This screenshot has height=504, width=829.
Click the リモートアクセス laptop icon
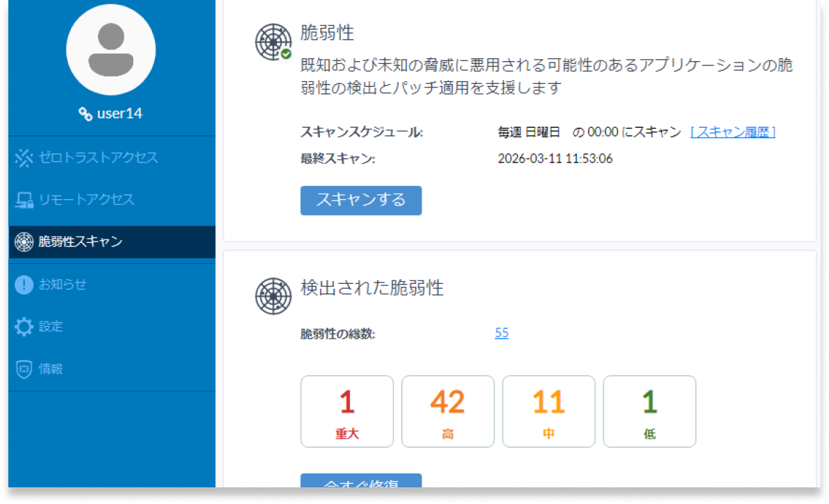tap(24, 200)
